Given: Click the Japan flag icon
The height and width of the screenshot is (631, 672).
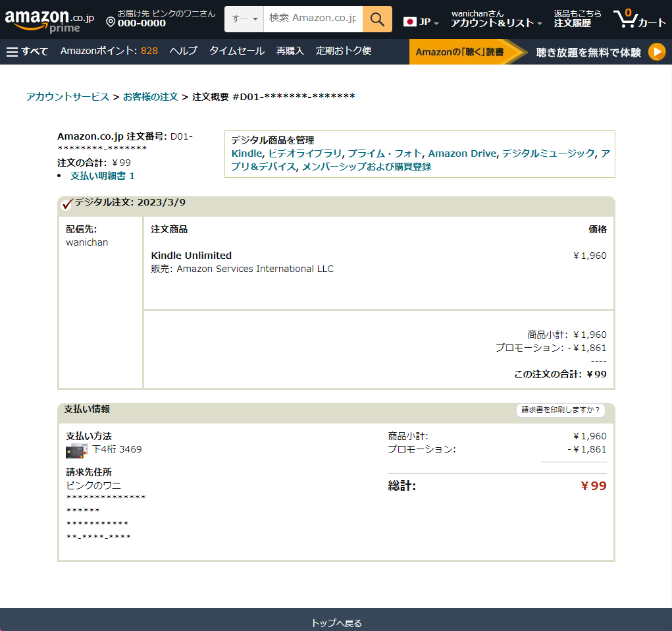Looking at the screenshot, I should point(409,22).
